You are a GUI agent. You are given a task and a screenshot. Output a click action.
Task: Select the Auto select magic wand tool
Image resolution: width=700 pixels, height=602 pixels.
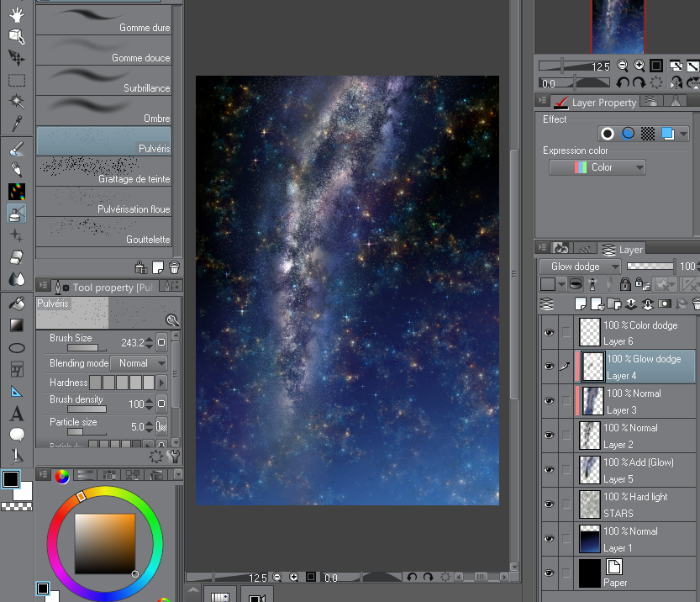click(17, 102)
